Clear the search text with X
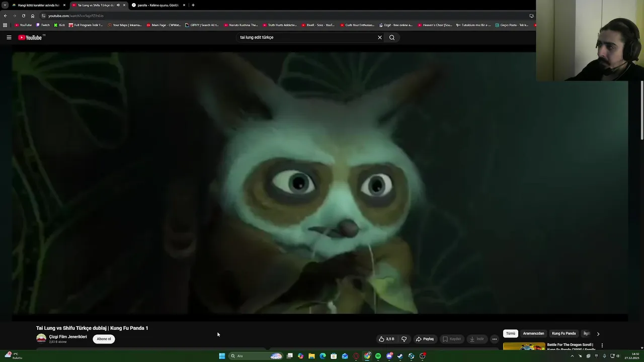The height and width of the screenshot is (362, 644). [x=380, y=37]
